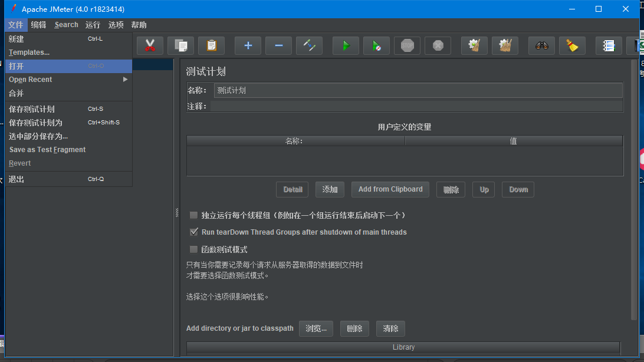Image resolution: width=644 pixels, height=362 pixels.
Task: Click the 名称 variables column header
Action: pyautogui.click(x=295, y=141)
